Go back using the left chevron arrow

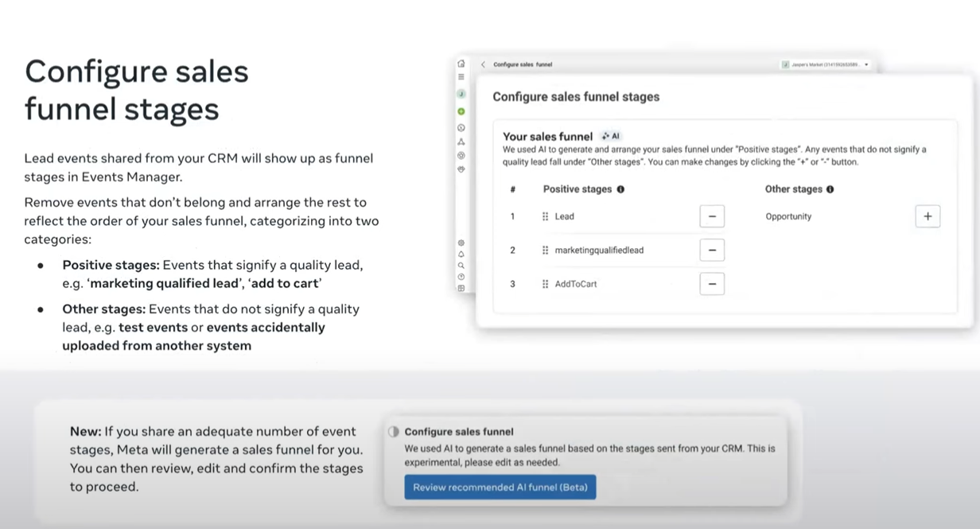click(483, 64)
